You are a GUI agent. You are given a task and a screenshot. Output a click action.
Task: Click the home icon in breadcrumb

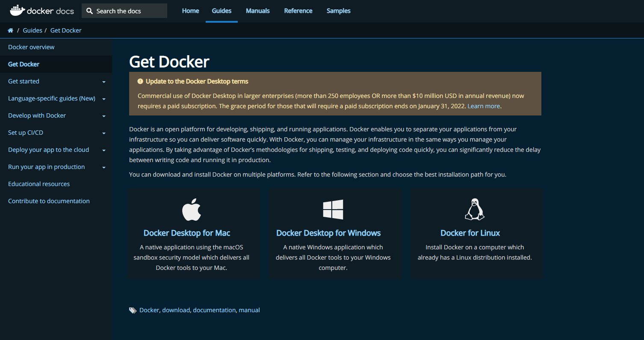11,30
